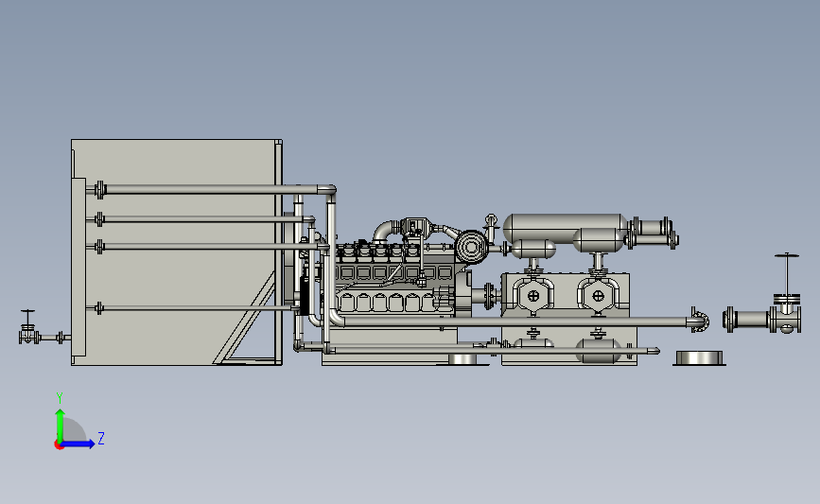Select the diagonal brace of the tank frame
Image resolution: width=820 pixels, height=504 pixels.
point(244,318)
